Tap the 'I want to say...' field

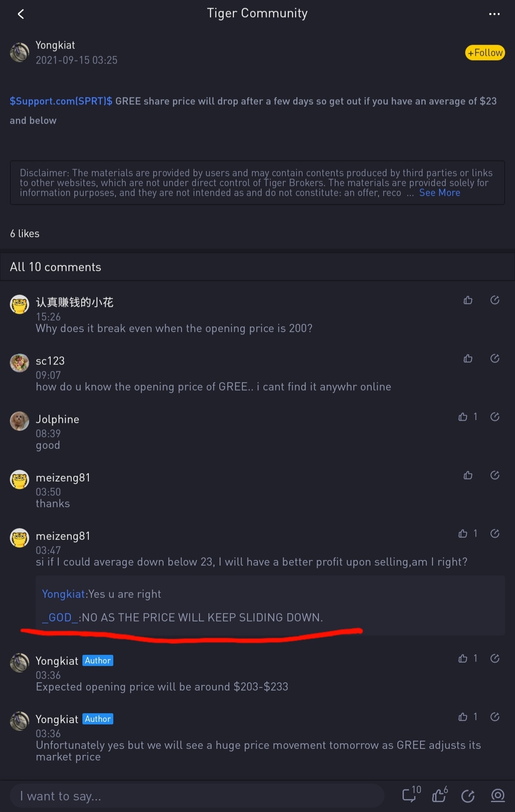click(197, 796)
